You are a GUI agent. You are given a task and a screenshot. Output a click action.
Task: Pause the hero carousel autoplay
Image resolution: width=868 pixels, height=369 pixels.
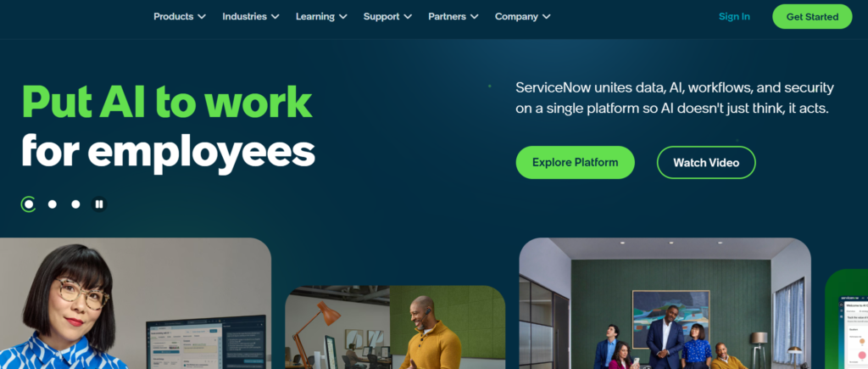(x=99, y=204)
